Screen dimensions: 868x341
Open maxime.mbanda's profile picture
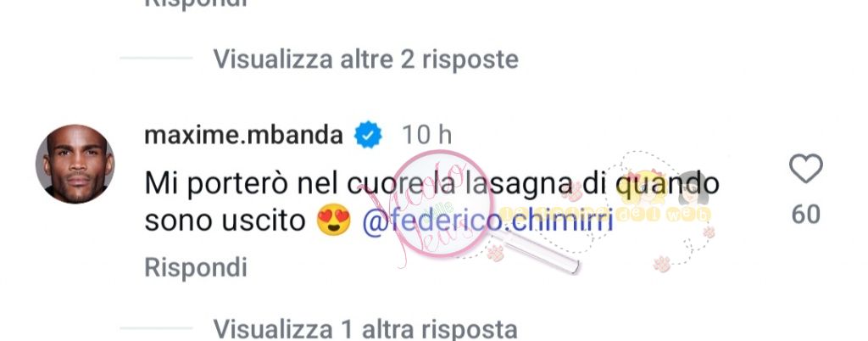pos(75,164)
